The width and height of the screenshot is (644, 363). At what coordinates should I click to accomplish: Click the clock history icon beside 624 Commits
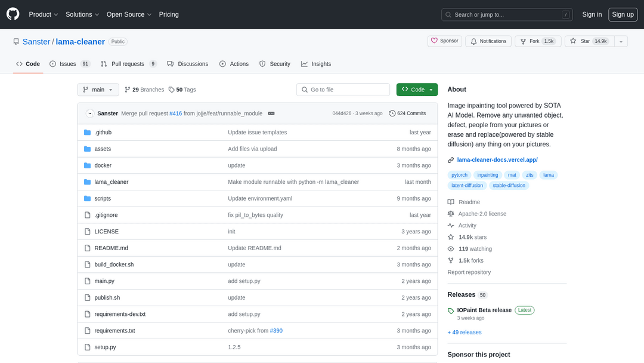(392, 113)
